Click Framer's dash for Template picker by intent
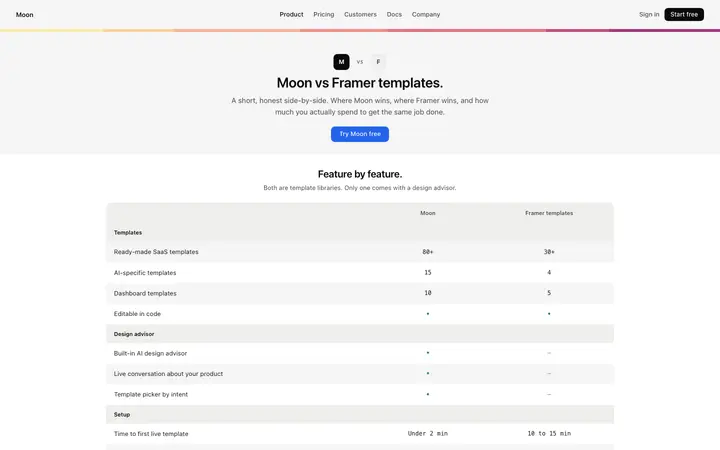Image resolution: width=720 pixels, height=450 pixels. (549, 394)
